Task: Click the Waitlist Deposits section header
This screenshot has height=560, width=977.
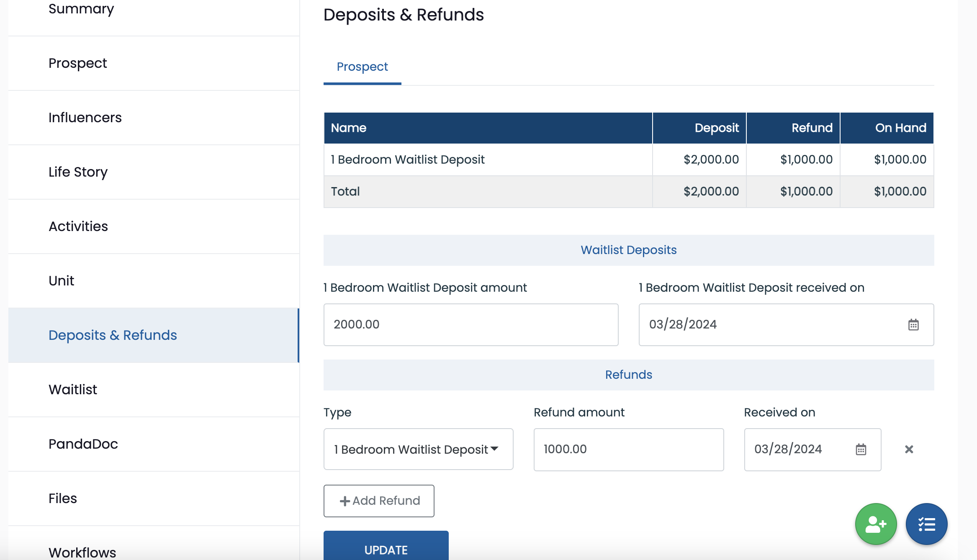Action: [629, 250]
